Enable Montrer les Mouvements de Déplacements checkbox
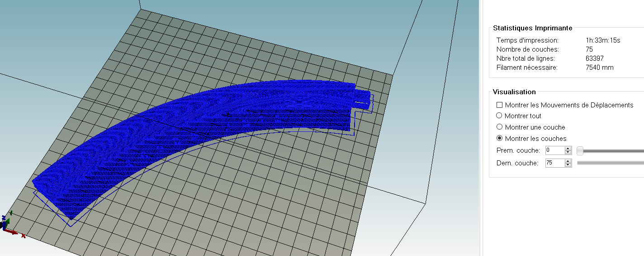Viewport: 644px width, 256px height. (x=499, y=105)
